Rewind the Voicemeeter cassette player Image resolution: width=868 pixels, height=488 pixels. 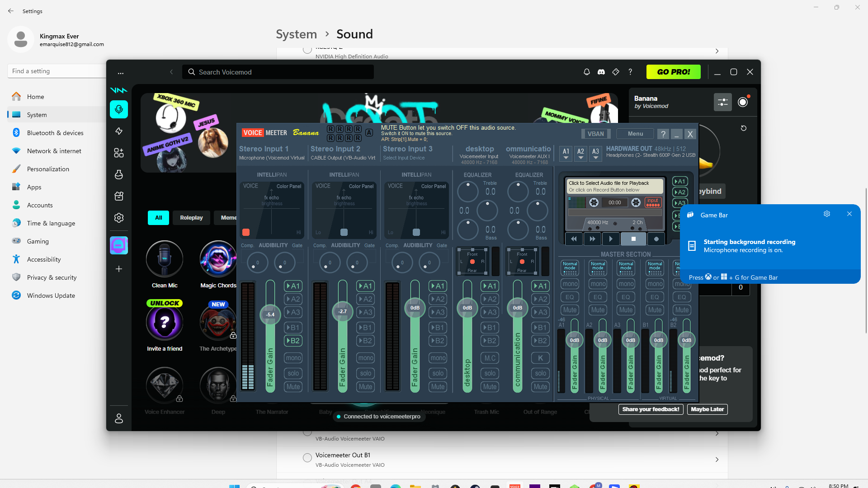[574, 239]
